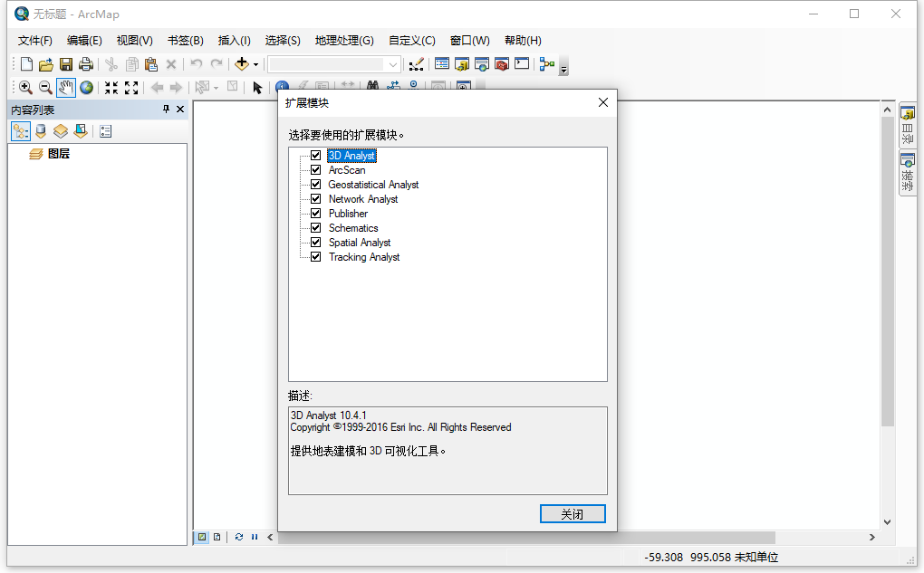
Task: Launch the ModelBuilder window
Action: [547, 64]
